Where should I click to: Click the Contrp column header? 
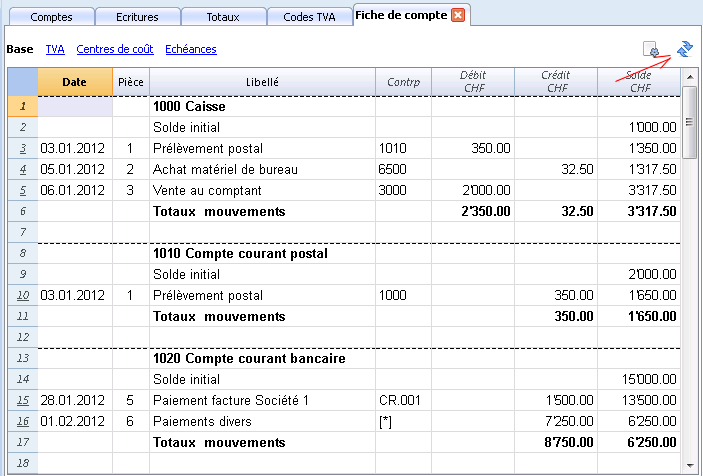click(x=404, y=82)
